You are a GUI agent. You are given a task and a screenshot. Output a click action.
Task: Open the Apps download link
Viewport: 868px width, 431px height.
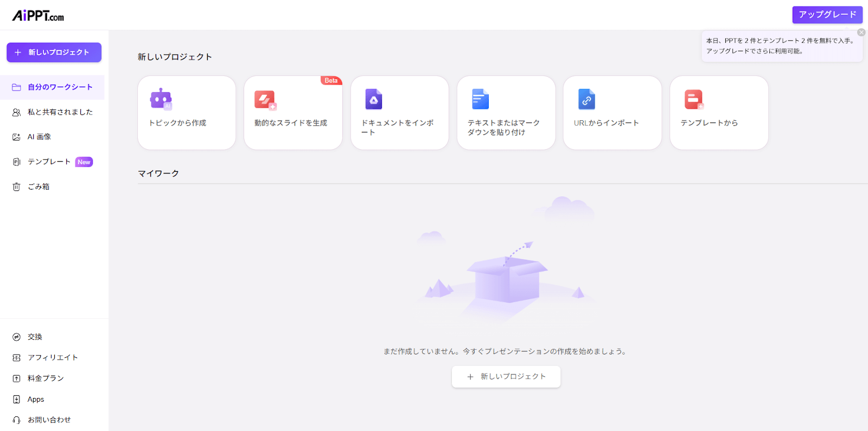36,400
